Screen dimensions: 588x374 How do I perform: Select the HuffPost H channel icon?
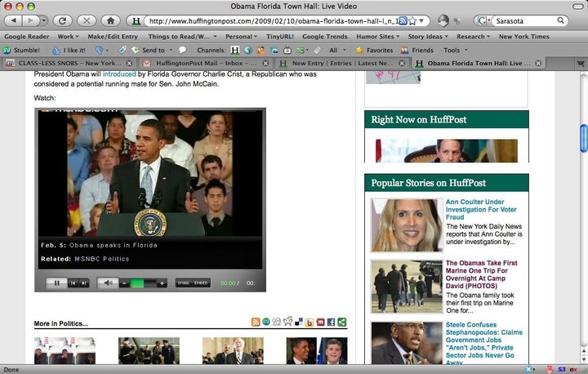[234, 50]
